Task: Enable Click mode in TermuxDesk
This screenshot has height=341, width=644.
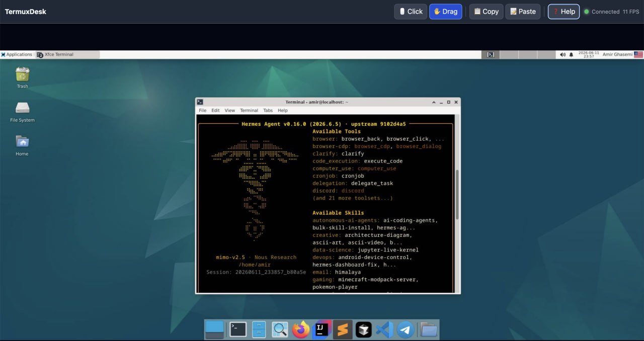Action: click(x=411, y=12)
